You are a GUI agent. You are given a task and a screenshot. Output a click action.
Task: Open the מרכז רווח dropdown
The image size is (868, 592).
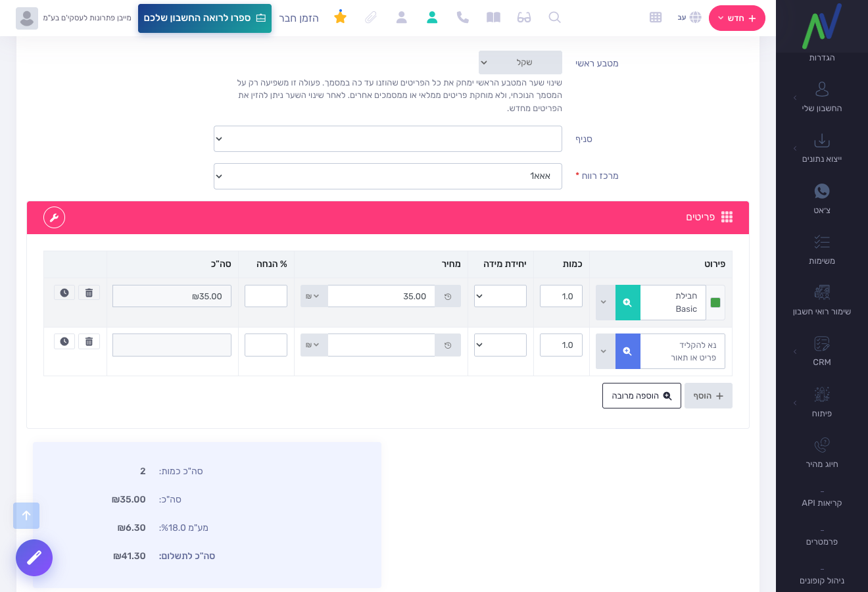tap(388, 176)
